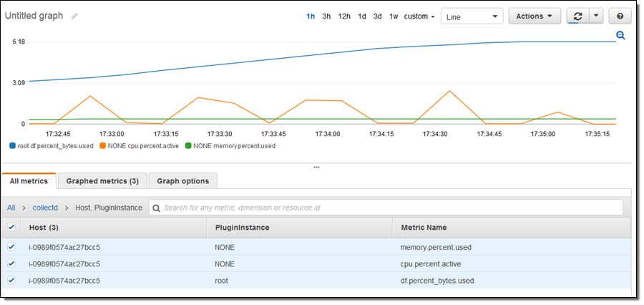
Task: Toggle the select-all checkbox in table header
Action: (x=11, y=228)
